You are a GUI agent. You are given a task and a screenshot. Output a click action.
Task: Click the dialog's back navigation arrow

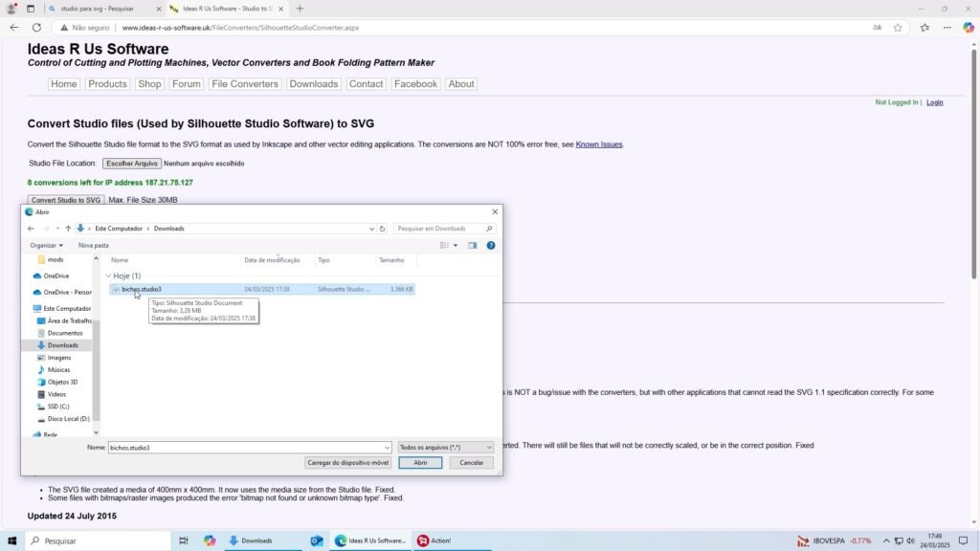(31, 229)
